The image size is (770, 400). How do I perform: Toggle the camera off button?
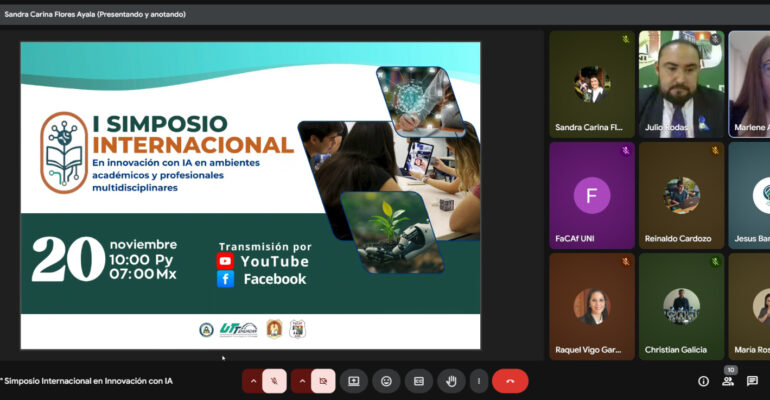pos(322,381)
